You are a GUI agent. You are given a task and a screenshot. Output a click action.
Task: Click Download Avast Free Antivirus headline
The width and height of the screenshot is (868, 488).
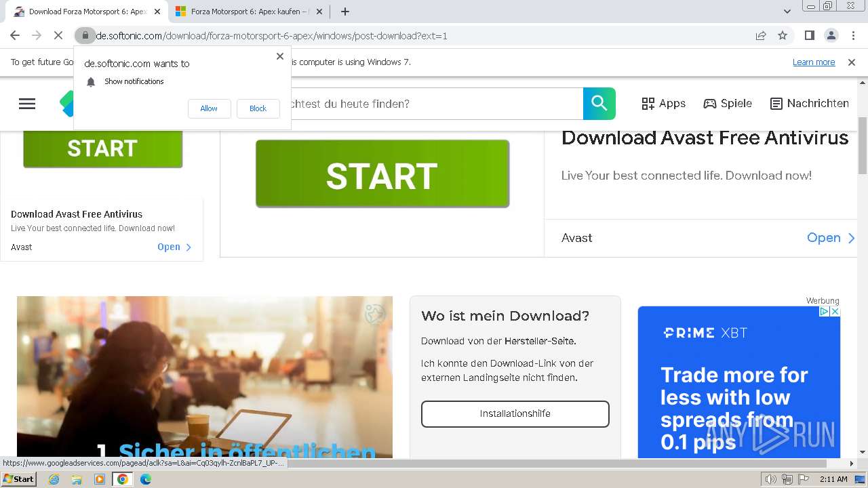click(705, 138)
